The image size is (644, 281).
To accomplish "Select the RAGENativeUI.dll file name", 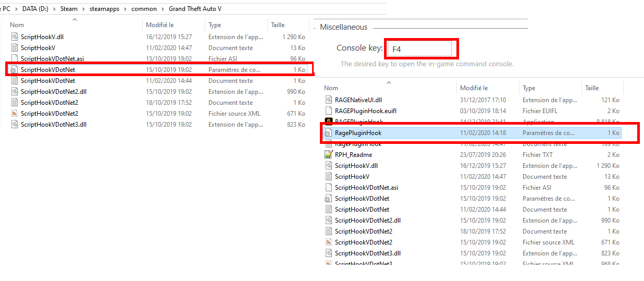I will pos(358,100).
